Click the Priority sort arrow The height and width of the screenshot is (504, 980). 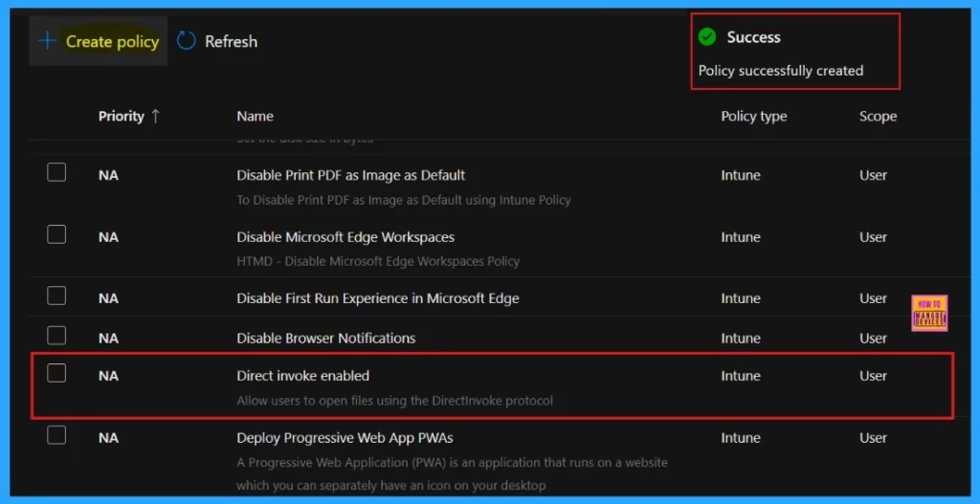(x=155, y=116)
